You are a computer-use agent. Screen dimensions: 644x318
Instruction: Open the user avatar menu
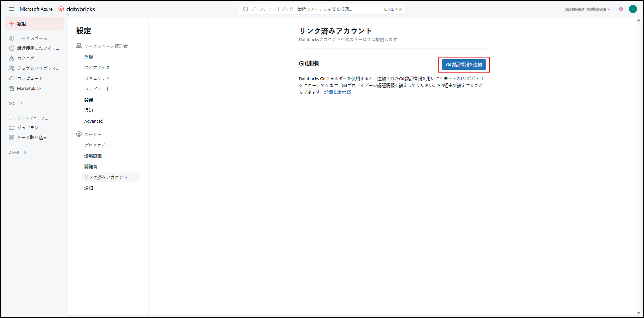click(x=633, y=9)
